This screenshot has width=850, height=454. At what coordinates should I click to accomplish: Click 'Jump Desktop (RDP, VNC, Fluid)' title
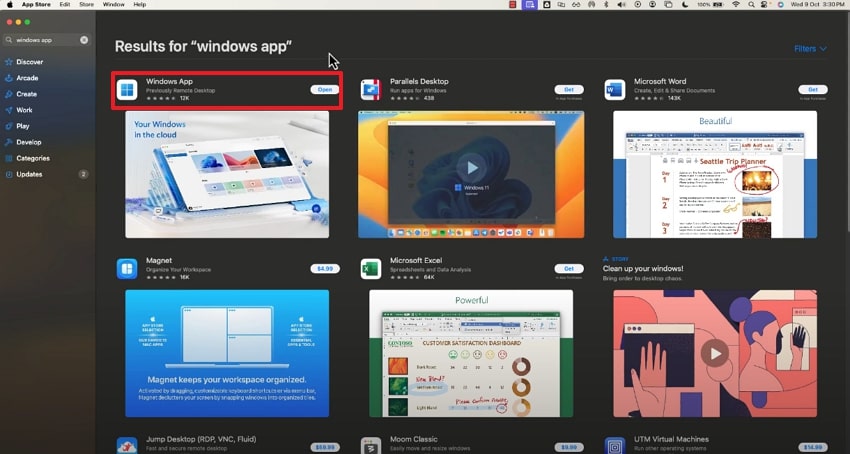tap(201, 439)
